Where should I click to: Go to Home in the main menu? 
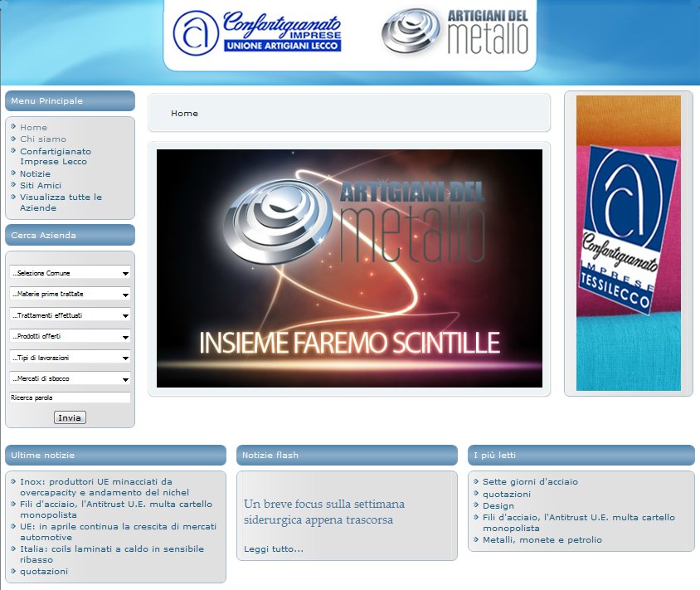33,127
